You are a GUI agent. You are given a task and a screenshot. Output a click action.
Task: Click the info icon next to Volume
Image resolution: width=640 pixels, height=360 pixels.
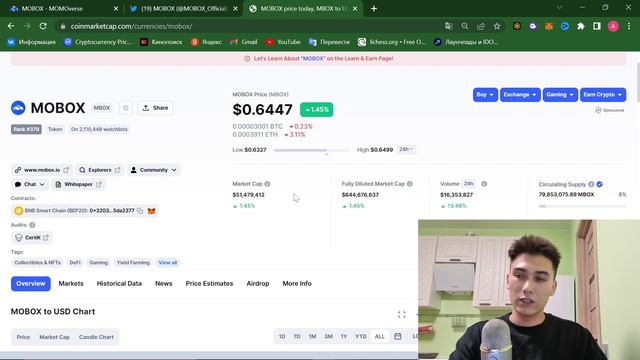[x=484, y=184]
